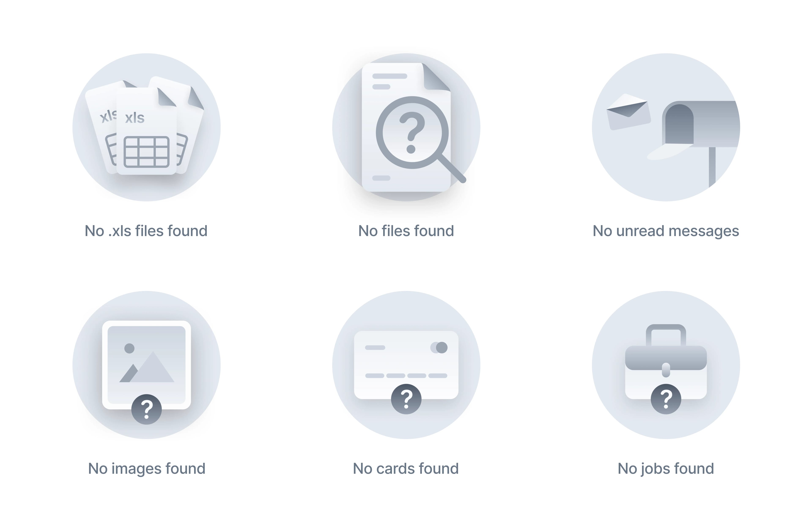Viewport: 812px width, 530px height.
Task: Click the "No .xls files found" label
Action: (x=146, y=231)
